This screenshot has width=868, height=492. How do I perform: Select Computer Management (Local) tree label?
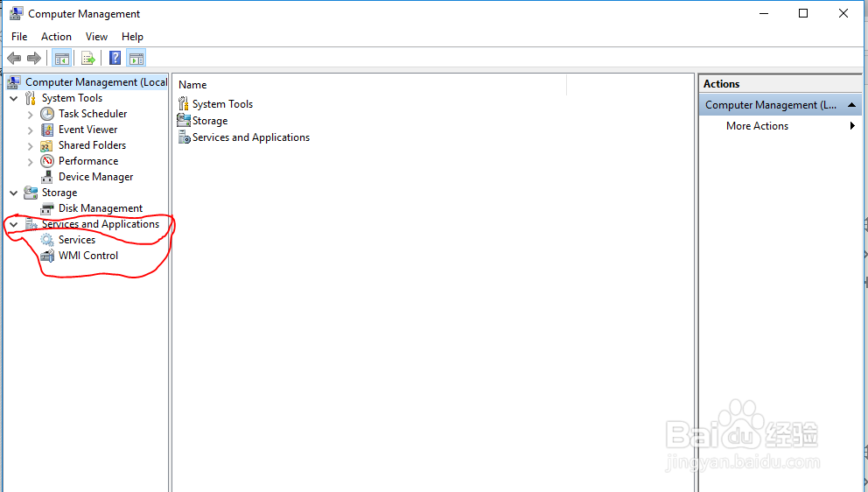[96, 82]
